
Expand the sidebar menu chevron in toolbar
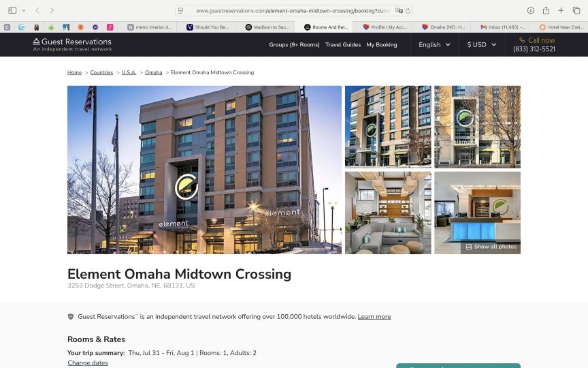[24, 10]
